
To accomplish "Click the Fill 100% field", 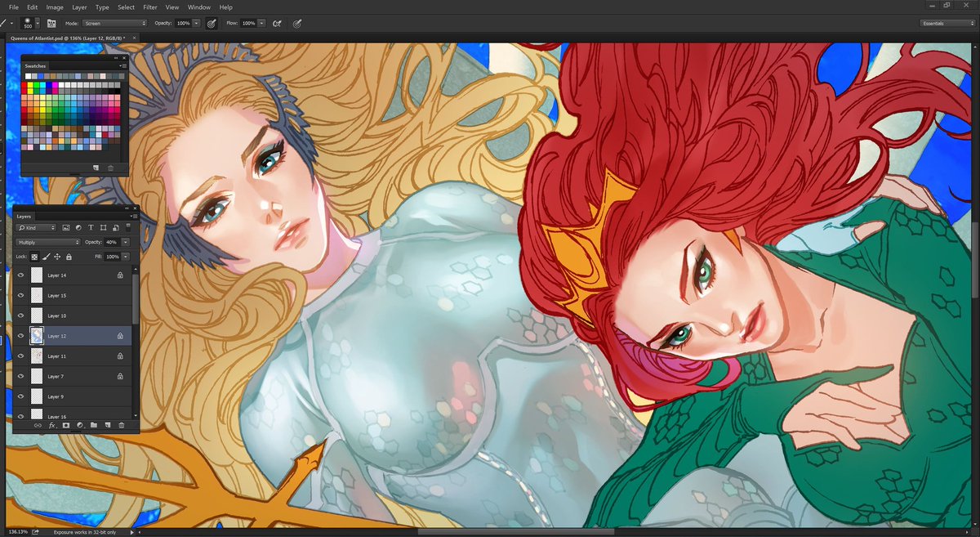I will point(112,257).
